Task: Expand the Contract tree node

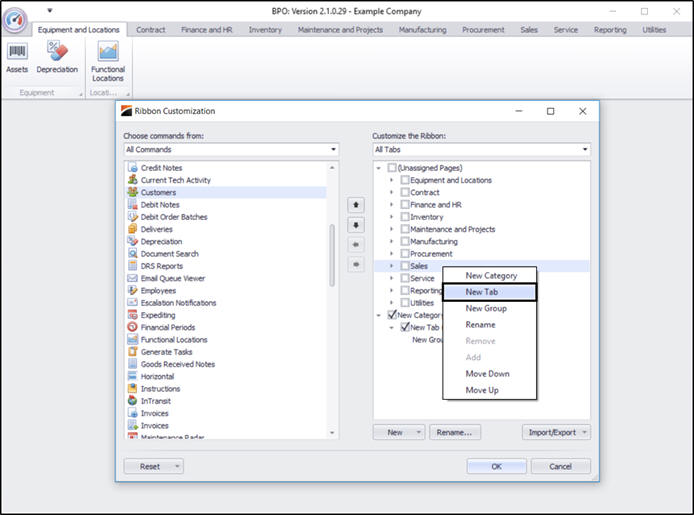Action: (x=391, y=192)
